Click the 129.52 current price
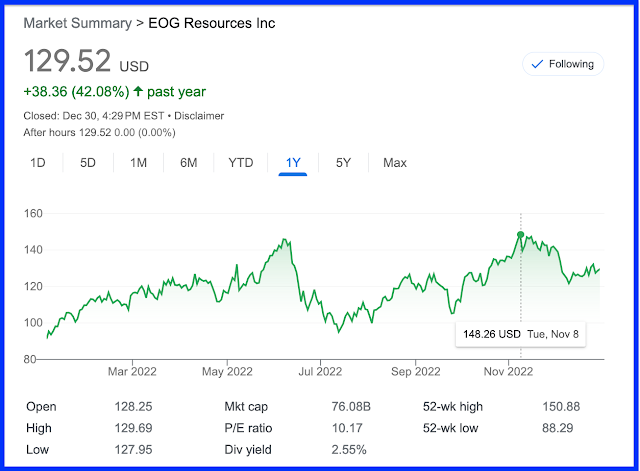Screen dimensions: 640x471 point(67,61)
